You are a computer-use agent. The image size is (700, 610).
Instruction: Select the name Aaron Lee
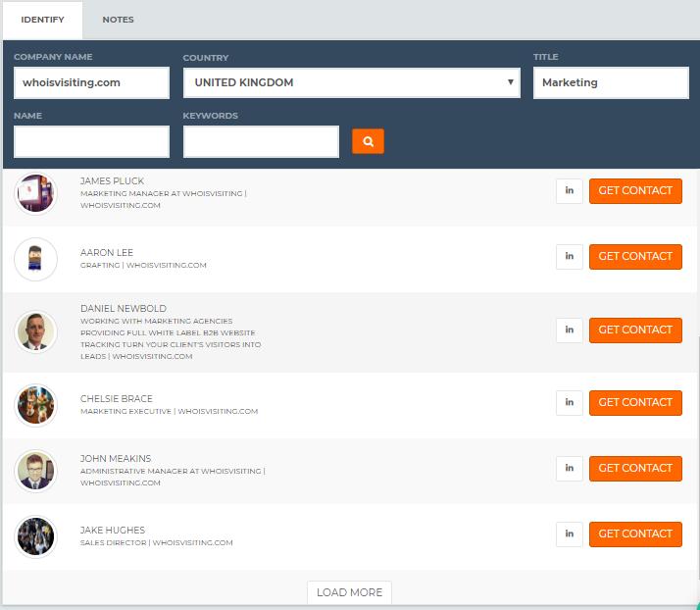click(107, 252)
